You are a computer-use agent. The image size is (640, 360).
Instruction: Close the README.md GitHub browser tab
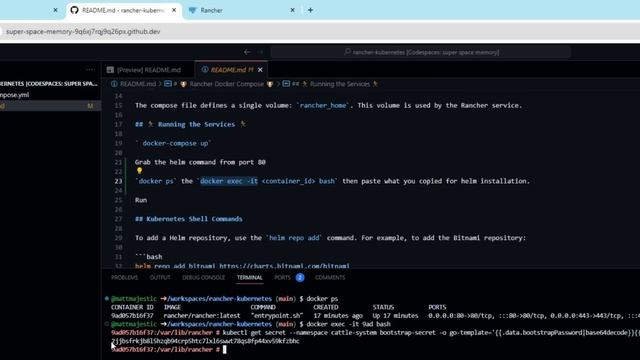coord(174,10)
